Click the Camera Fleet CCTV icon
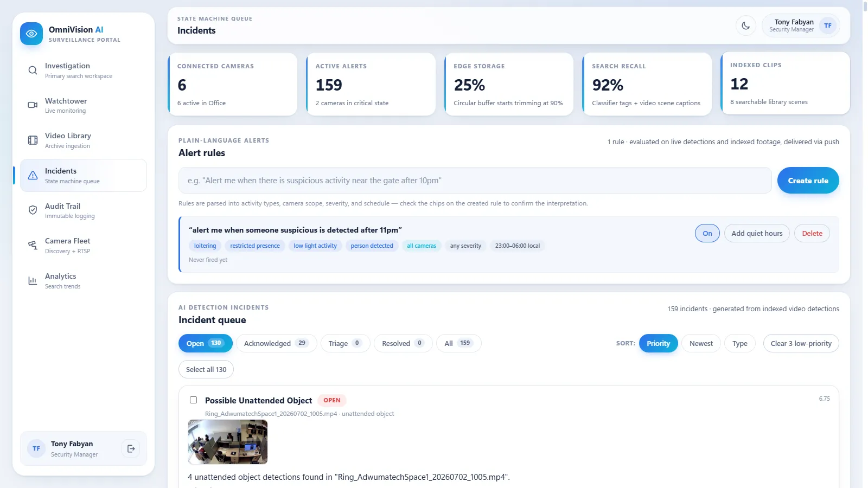The width and height of the screenshot is (868, 488). 33,245
